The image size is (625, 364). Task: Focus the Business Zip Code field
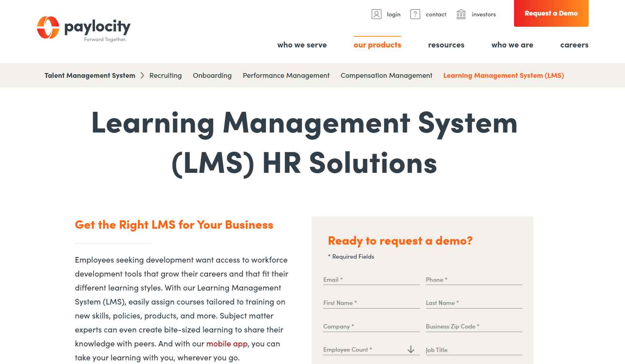tap(474, 326)
